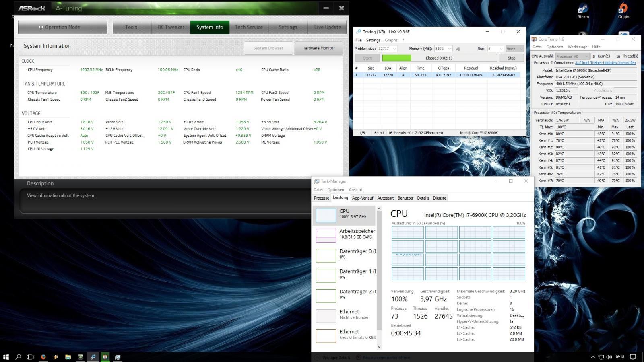Open Task View from the taskbar

(30, 357)
